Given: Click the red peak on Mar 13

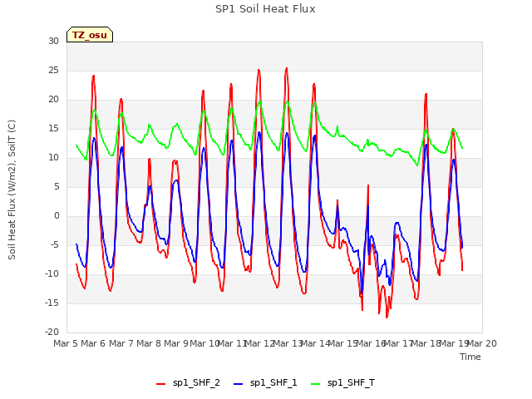Looking at the screenshot, I should (x=287, y=68).
